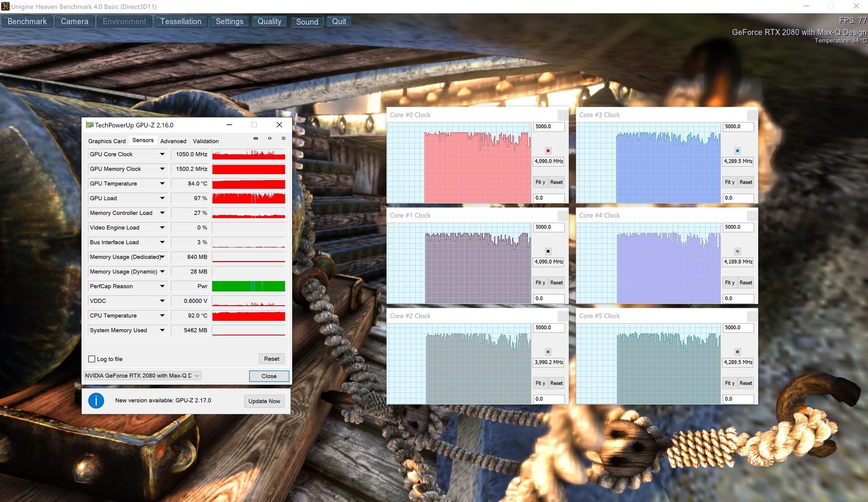The image size is (868, 502).
Task: Switch to the Graphics Card tab
Action: [x=107, y=141]
